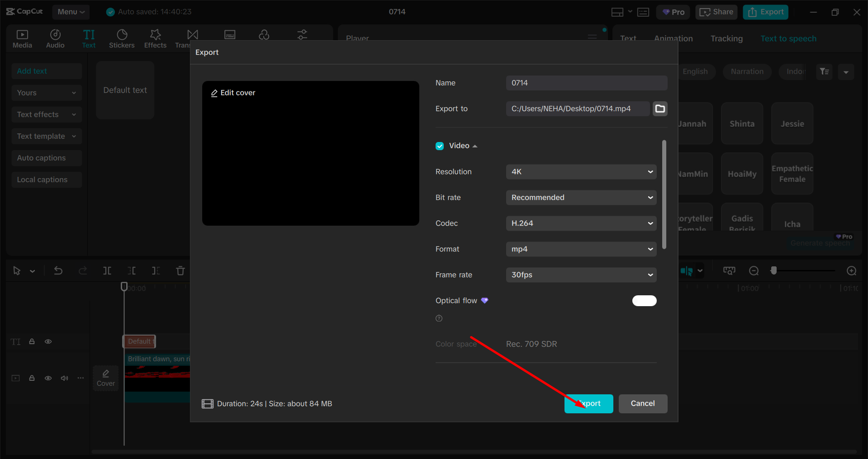
Task: Open the Audio panel
Action: [x=55, y=38]
